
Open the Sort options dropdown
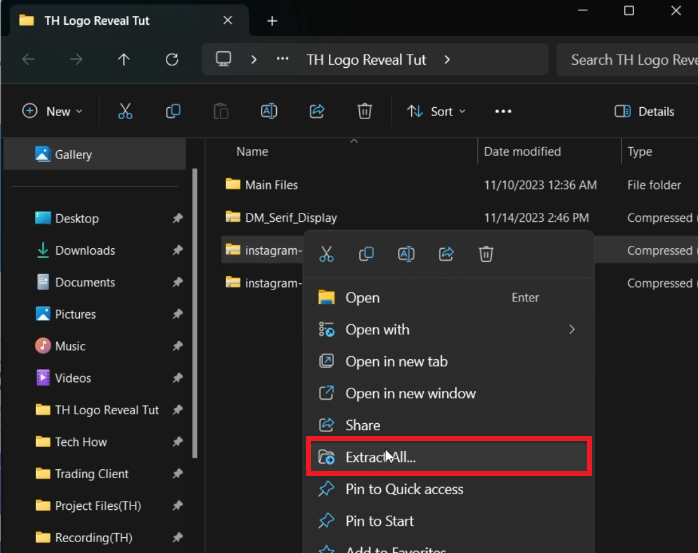436,111
